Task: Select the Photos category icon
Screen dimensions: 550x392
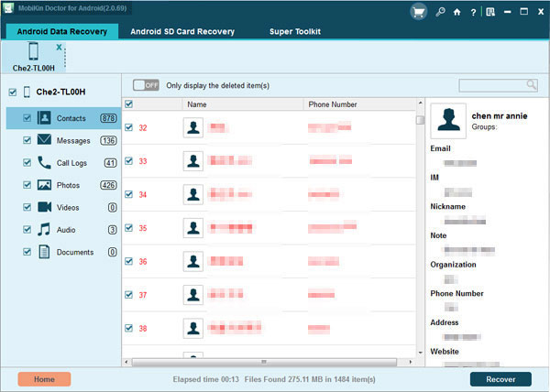Action: point(45,185)
